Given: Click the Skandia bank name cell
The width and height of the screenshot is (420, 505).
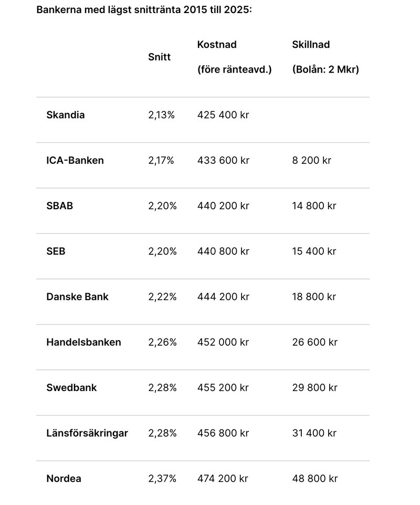Looking at the screenshot, I should (65, 115).
